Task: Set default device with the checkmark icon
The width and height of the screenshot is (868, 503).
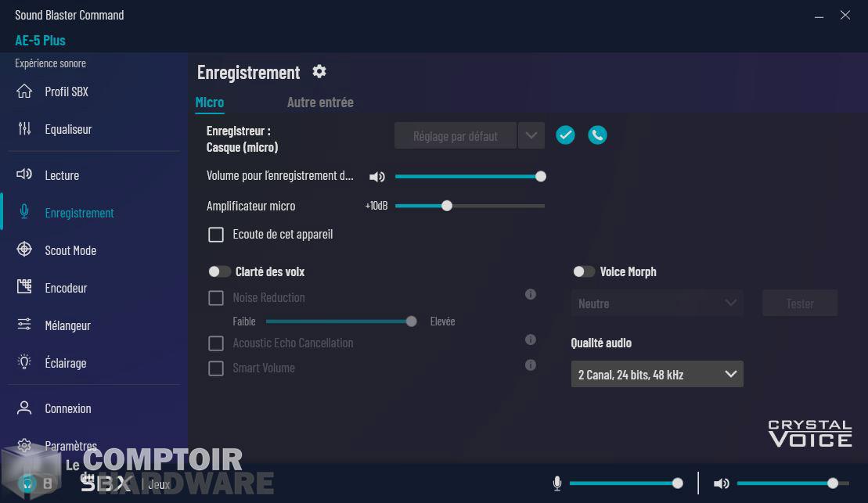Action: pyautogui.click(x=565, y=135)
